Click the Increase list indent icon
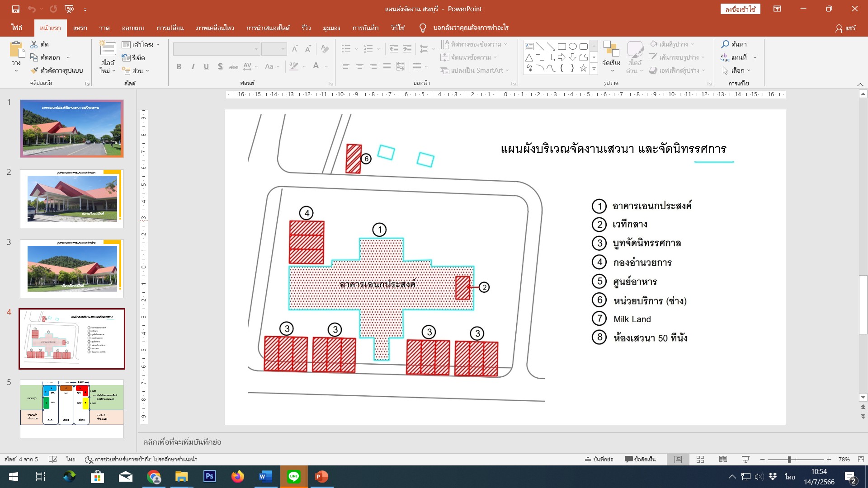 click(x=407, y=49)
